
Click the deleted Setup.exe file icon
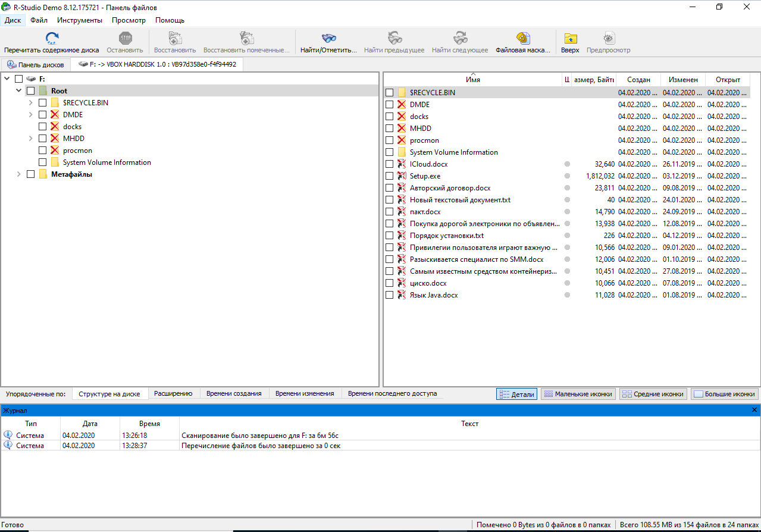point(402,176)
